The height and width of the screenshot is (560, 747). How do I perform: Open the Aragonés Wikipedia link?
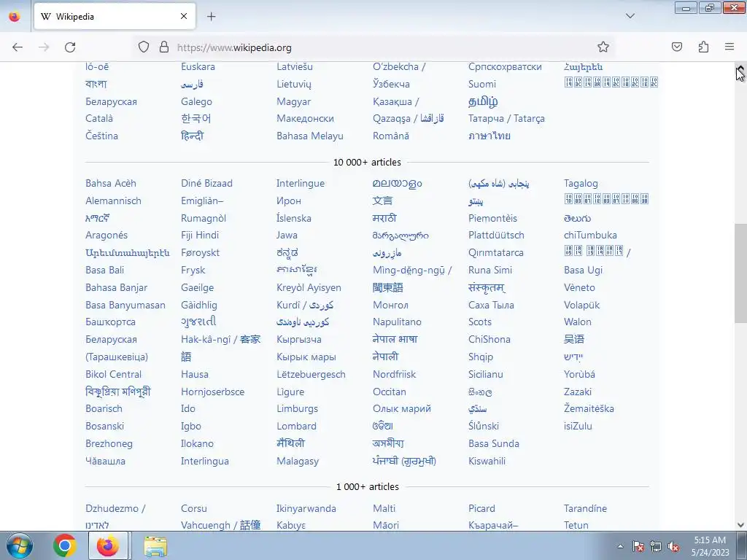point(107,236)
